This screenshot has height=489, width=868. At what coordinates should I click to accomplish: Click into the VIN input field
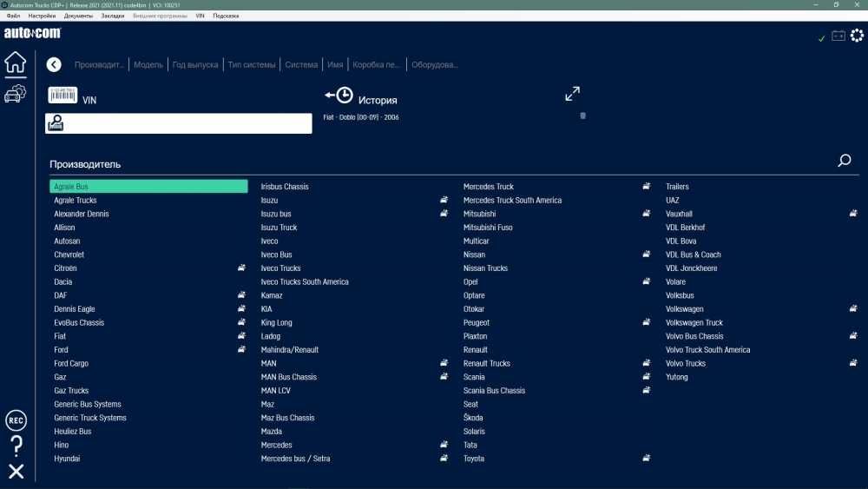click(179, 123)
